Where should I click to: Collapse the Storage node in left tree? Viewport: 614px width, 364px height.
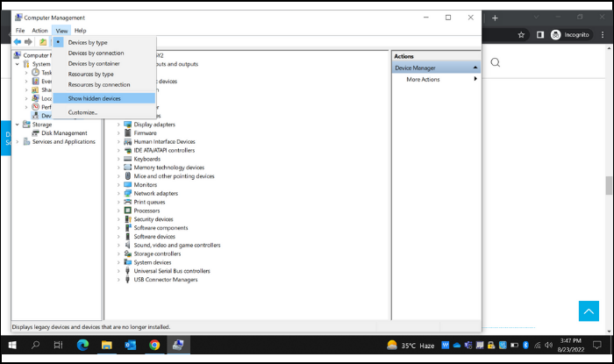point(18,125)
